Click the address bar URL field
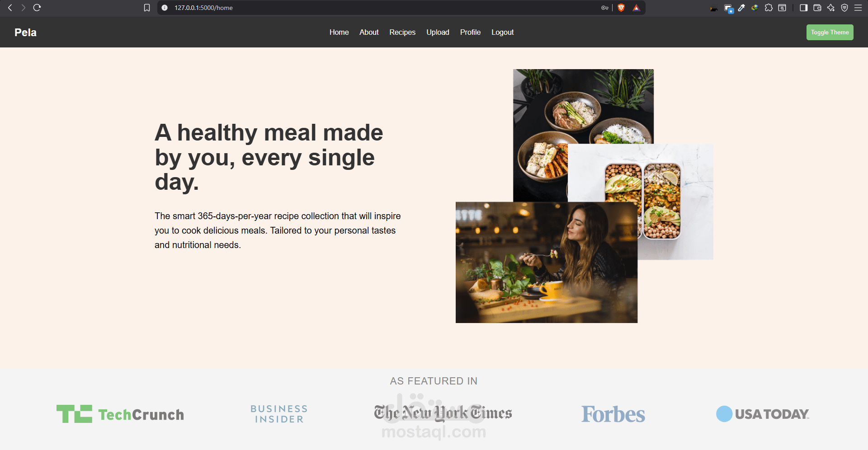Screen dimensions: 868x450 (x=384, y=8)
